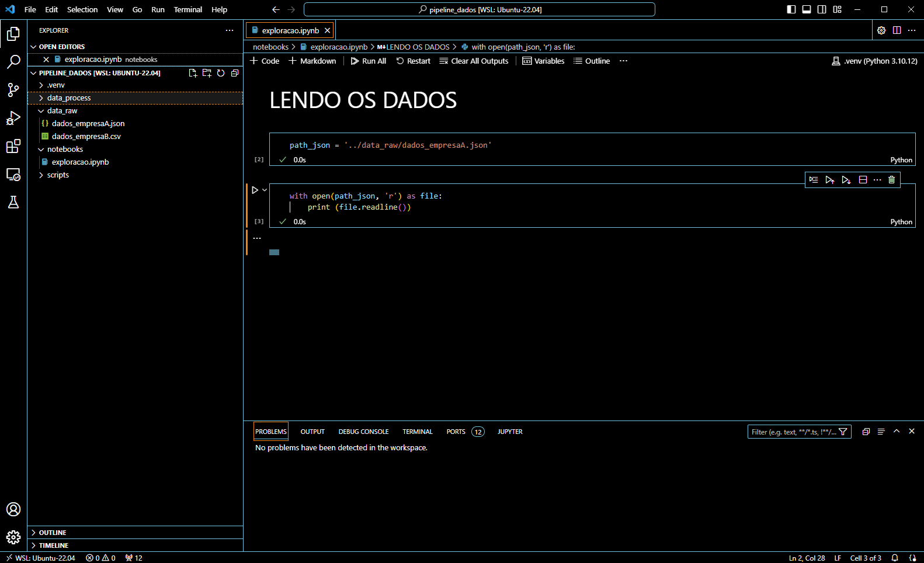Switch to the OUTPUT panel tab
Viewport: 924px width, 563px height.
click(312, 432)
